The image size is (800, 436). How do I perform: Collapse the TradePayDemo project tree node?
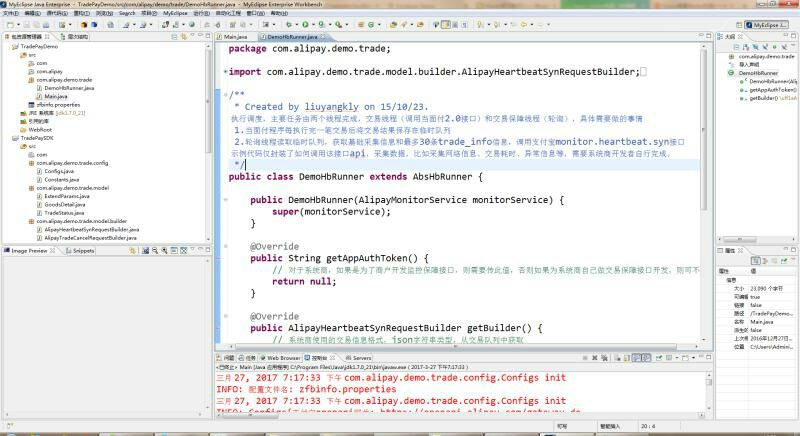[7, 46]
